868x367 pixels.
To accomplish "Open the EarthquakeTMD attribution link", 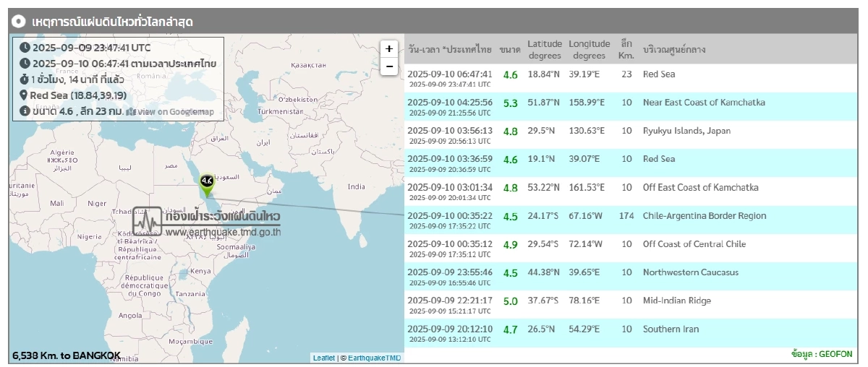I will click(375, 358).
